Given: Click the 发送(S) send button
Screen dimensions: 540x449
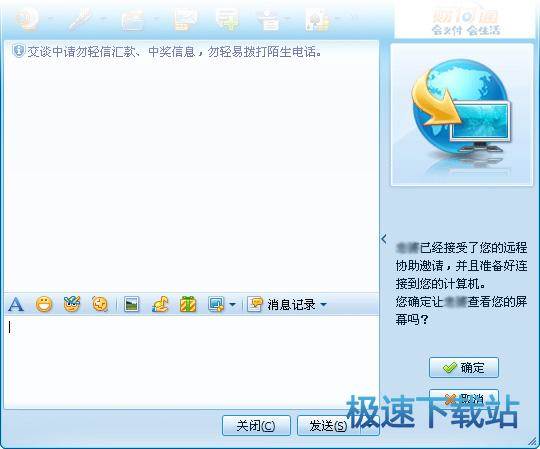Looking at the screenshot, I should point(328,426).
